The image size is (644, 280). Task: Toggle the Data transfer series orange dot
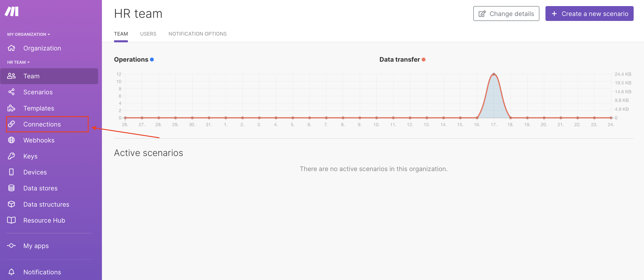coord(423,59)
